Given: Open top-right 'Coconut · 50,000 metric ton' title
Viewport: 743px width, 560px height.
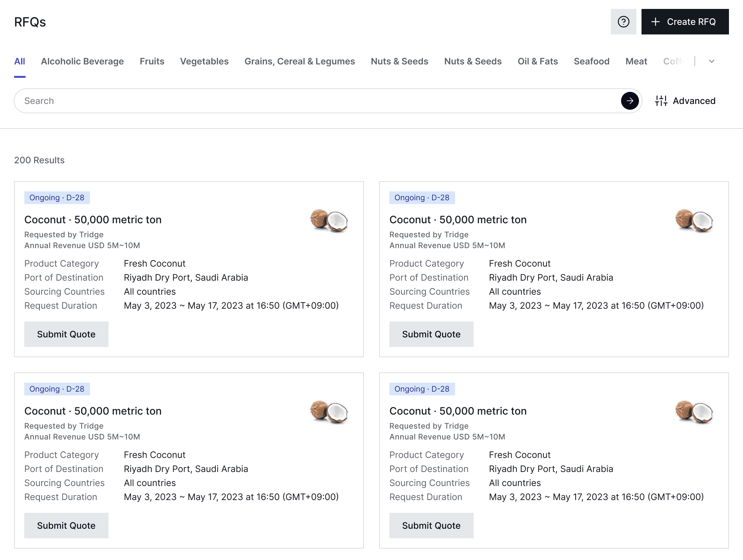Looking at the screenshot, I should tap(458, 220).
